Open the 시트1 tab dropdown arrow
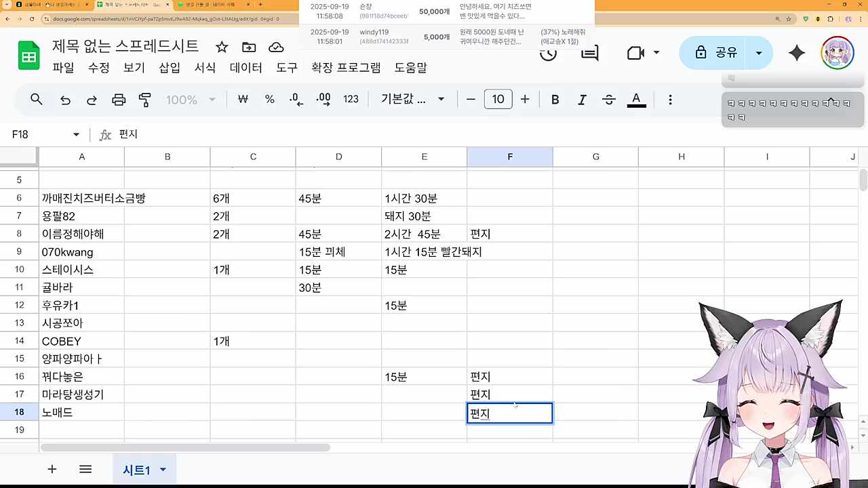The width and height of the screenshot is (868, 488). coord(163,470)
